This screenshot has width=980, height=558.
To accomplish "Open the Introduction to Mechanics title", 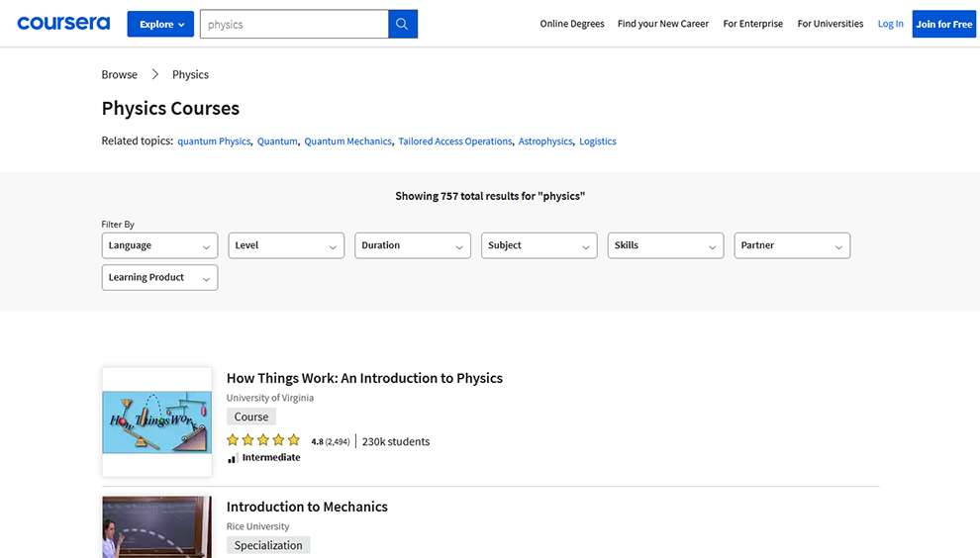I will (307, 507).
